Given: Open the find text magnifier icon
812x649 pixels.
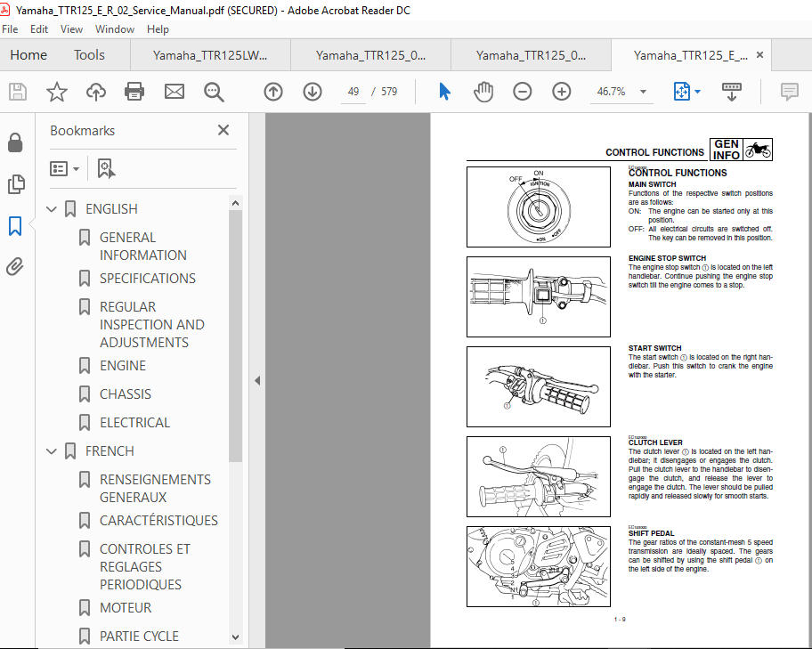Looking at the screenshot, I should pyautogui.click(x=214, y=92).
